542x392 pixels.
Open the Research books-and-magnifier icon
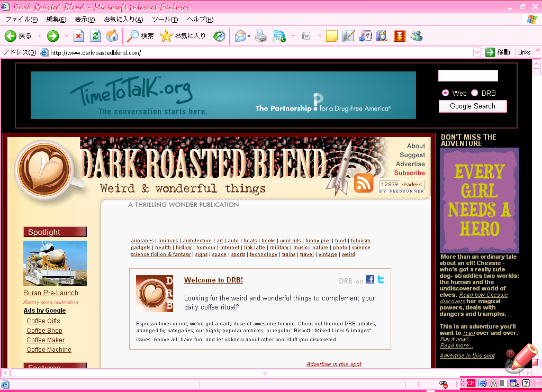click(382, 36)
